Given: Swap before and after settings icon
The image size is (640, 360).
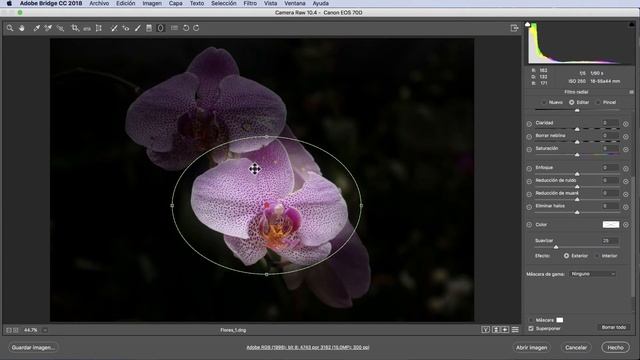Looking at the screenshot, I should click(496, 330).
